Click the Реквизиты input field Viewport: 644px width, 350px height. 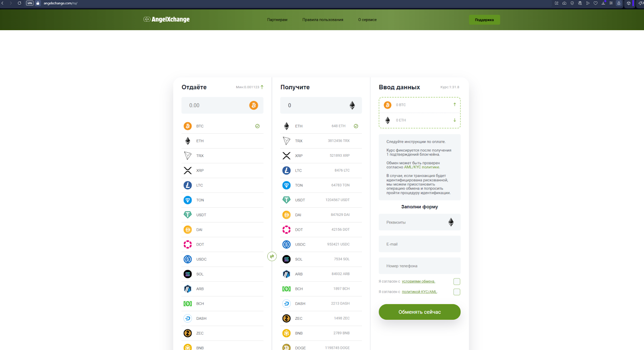(419, 222)
